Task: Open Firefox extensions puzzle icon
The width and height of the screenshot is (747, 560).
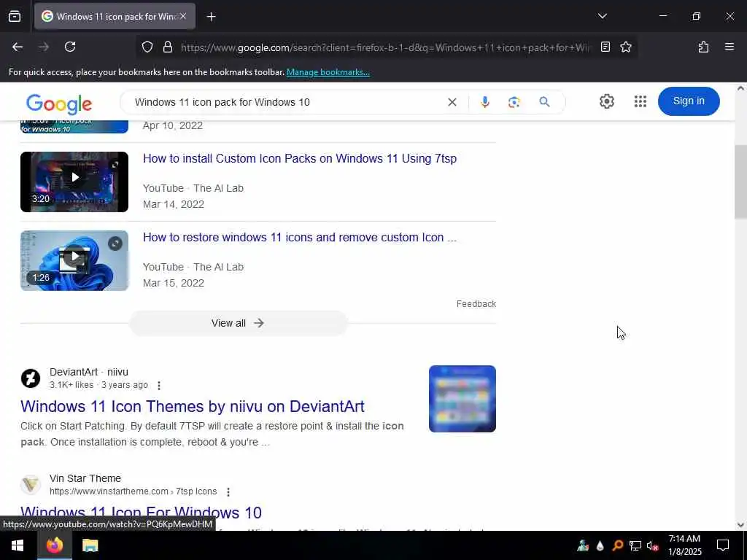Action: [703, 47]
